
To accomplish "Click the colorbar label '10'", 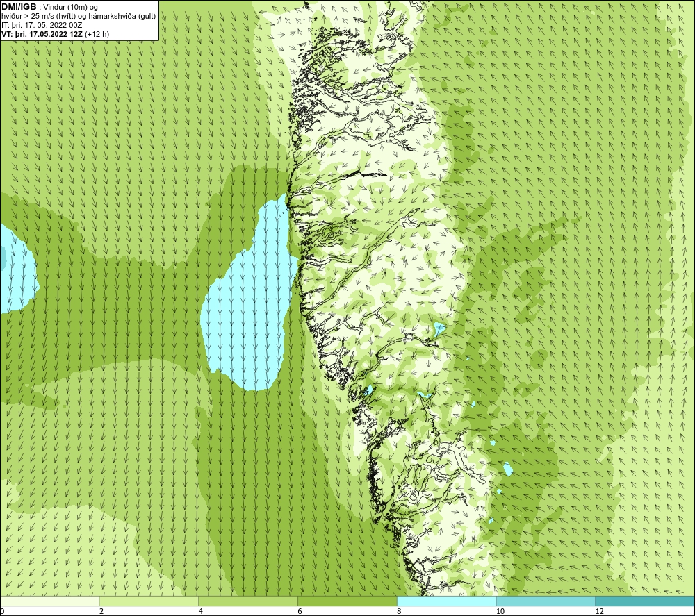I will click(500, 611).
